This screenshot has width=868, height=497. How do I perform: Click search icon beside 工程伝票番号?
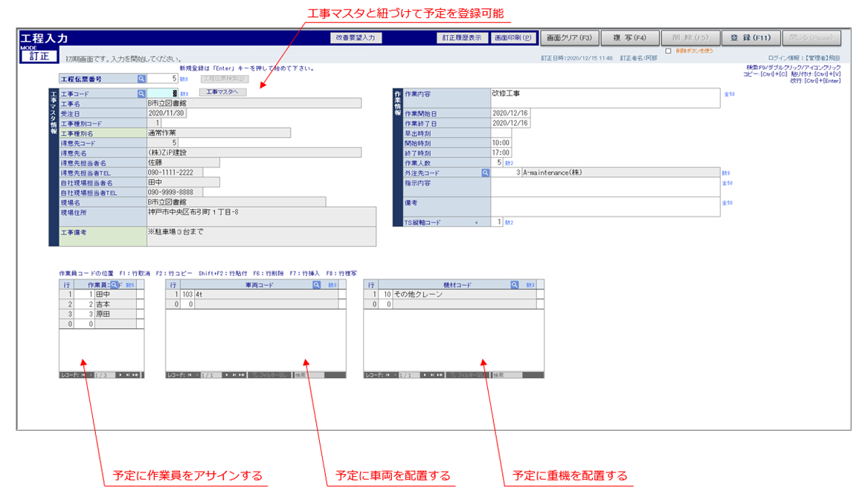coord(141,78)
